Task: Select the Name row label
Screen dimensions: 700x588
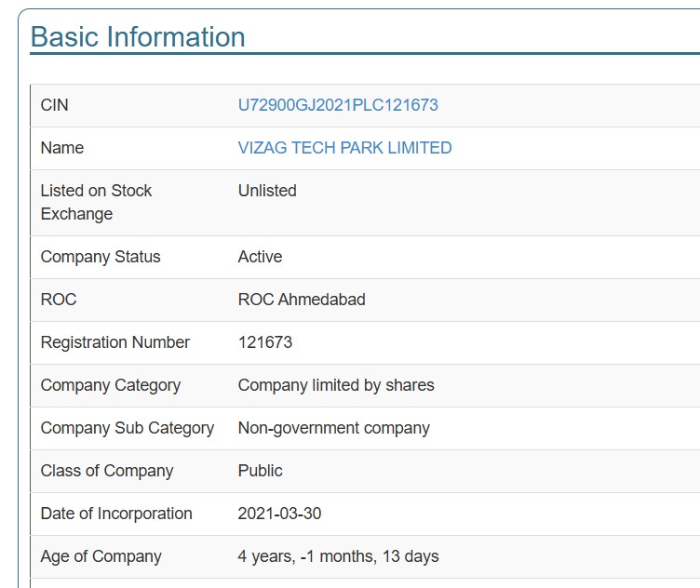Action: [62, 148]
